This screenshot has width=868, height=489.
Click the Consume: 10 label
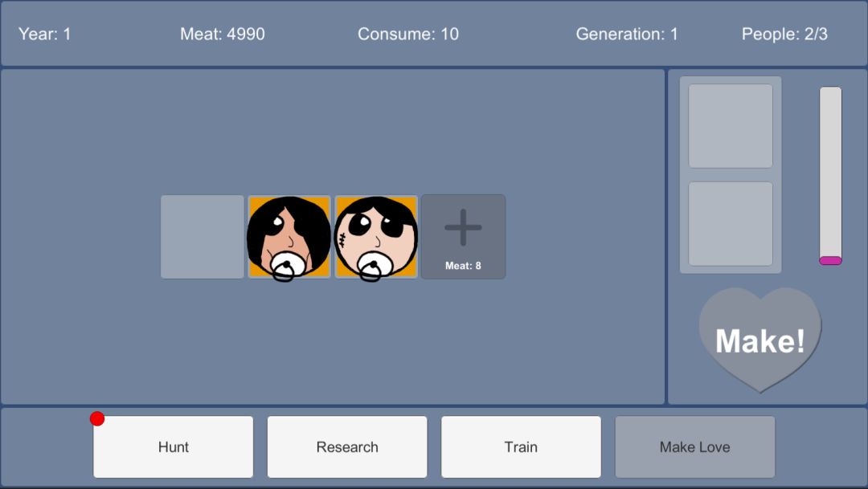408,35
